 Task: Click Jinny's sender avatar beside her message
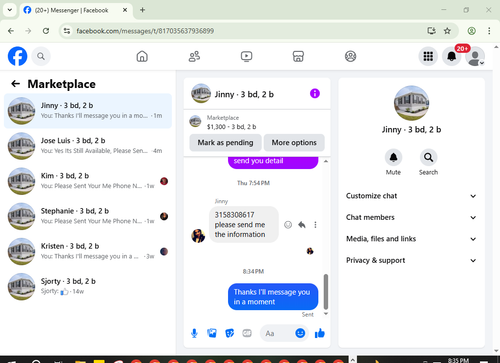click(x=198, y=236)
